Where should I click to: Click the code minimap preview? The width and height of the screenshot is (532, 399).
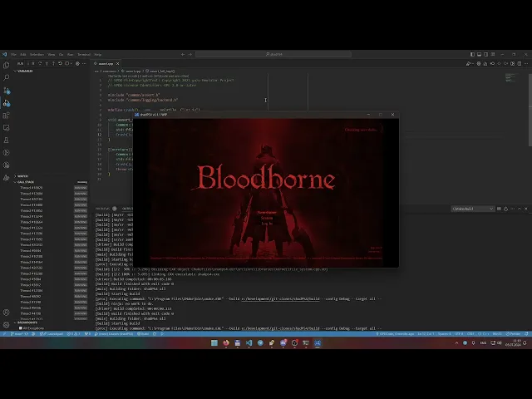[x=511, y=77]
